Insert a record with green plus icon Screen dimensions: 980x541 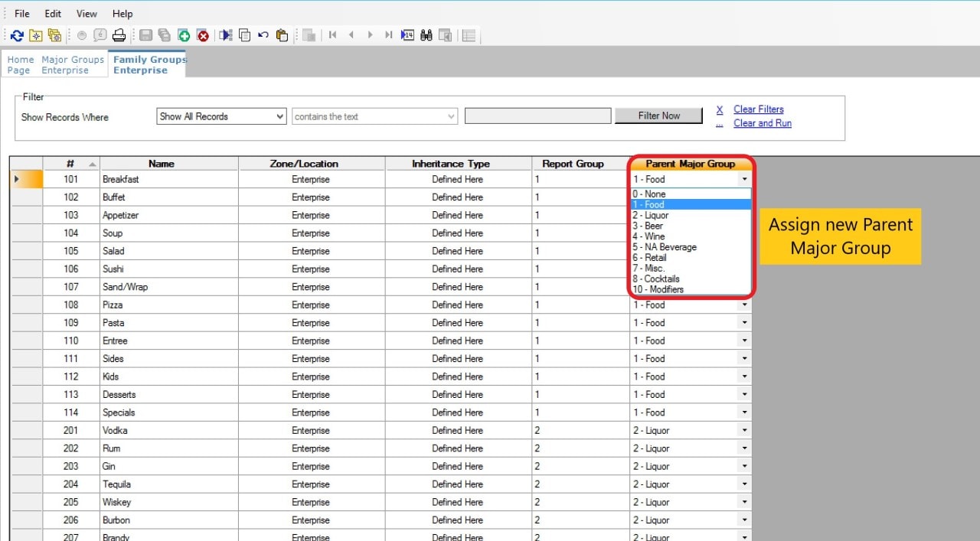pyautogui.click(x=184, y=35)
